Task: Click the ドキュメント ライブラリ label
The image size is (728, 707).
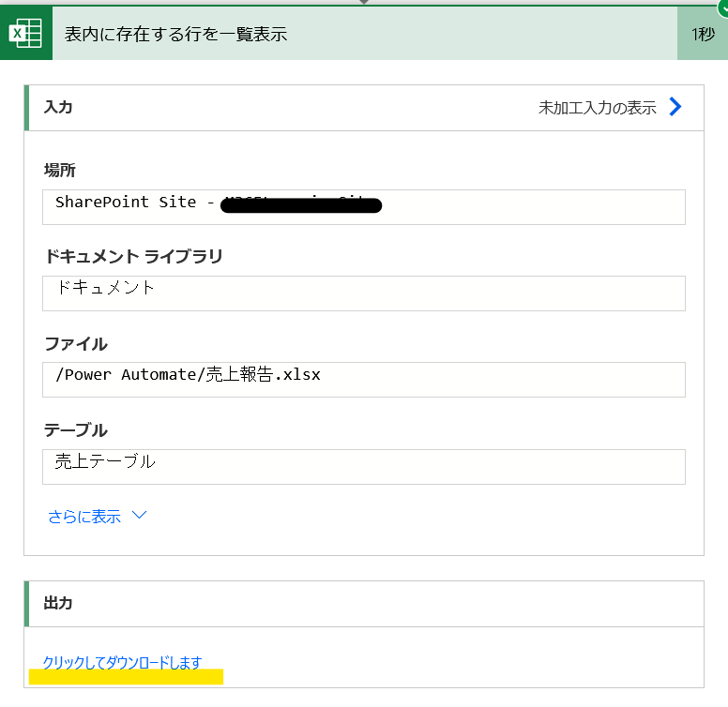Action: 134,257
